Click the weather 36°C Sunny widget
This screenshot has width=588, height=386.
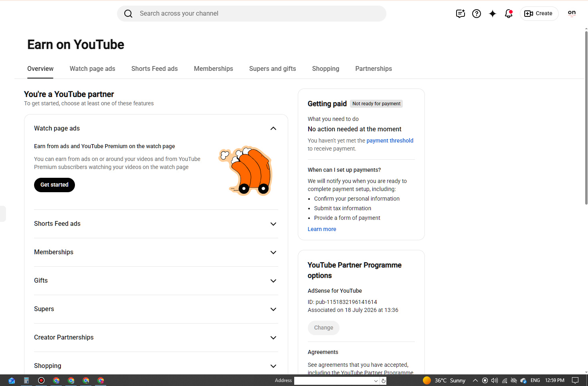(444, 380)
